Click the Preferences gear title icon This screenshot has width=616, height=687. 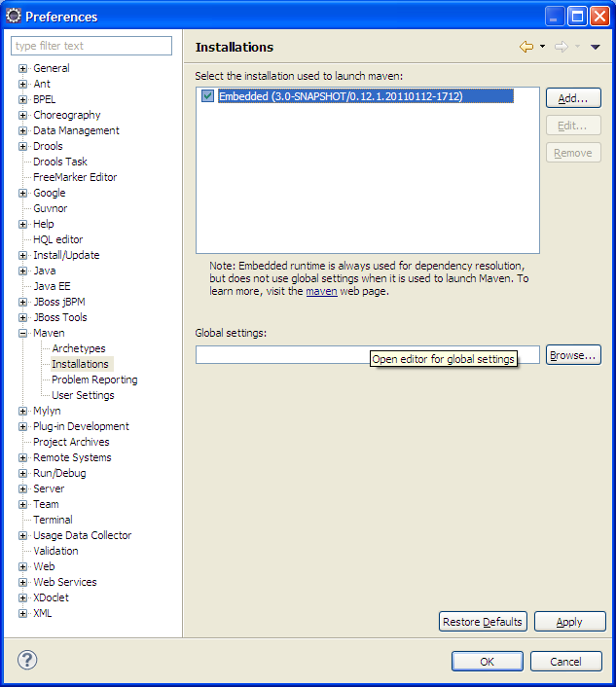tap(14, 17)
